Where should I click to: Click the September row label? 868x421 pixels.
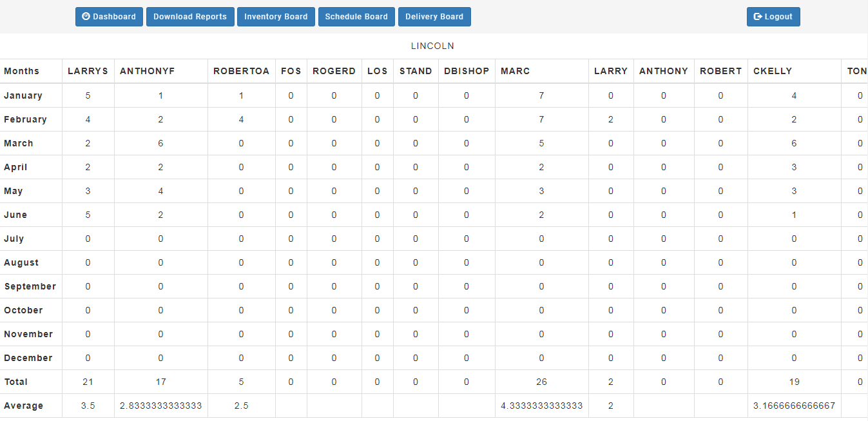coord(30,286)
